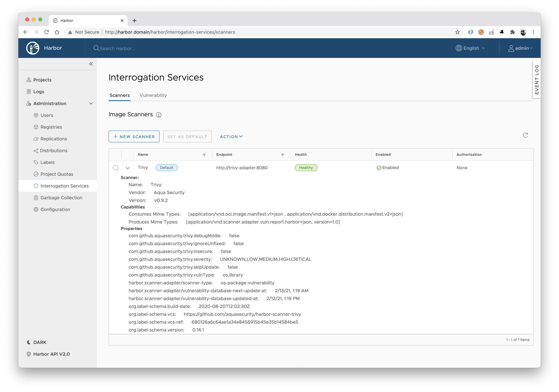Open Registries from the sidebar

pyautogui.click(x=51, y=127)
